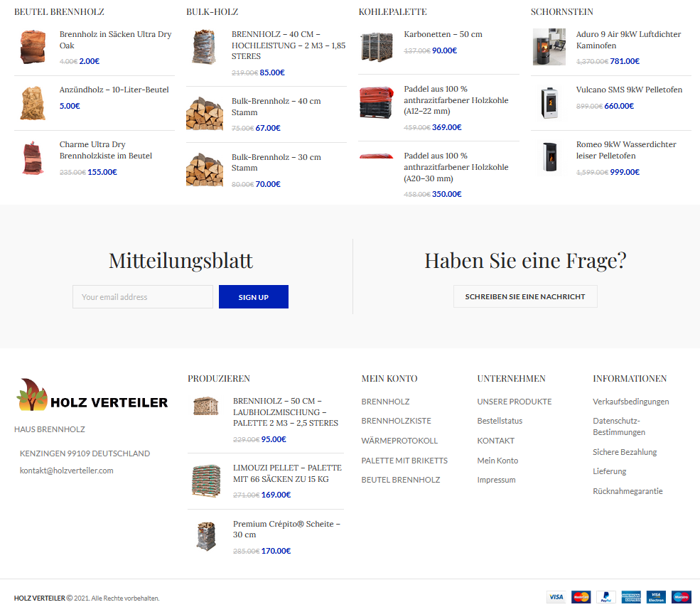Click the Visa Electron payment icon
This screenshot has height=607, width=700.
[656, 597]
